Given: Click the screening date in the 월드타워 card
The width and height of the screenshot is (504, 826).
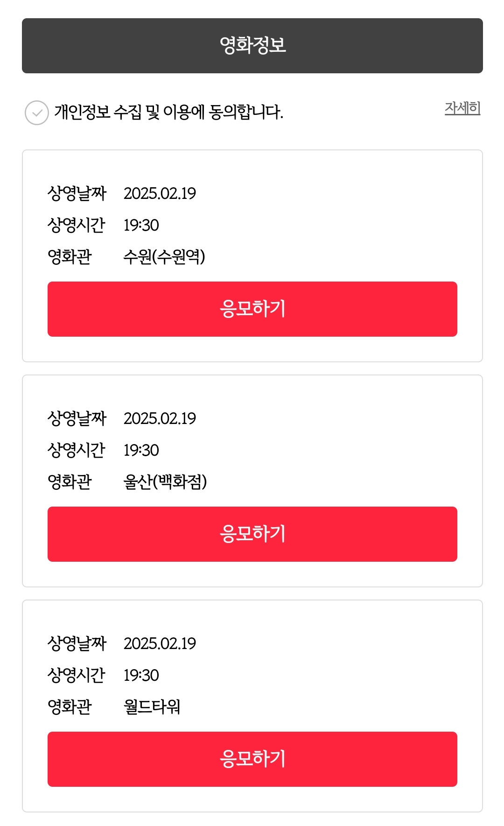Looking at the screenshot, I should pos(160,643).
